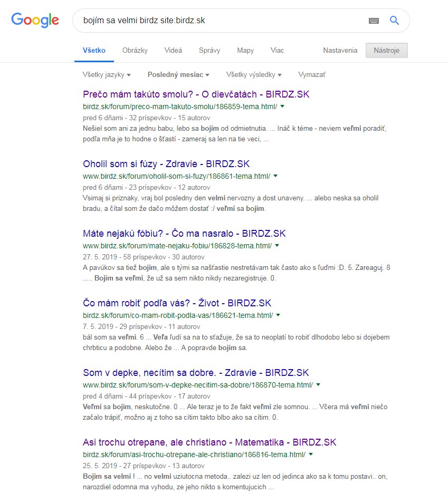Click snippet starting 'A pavúkov sa tiež bojím'

(x=236, y=273)
